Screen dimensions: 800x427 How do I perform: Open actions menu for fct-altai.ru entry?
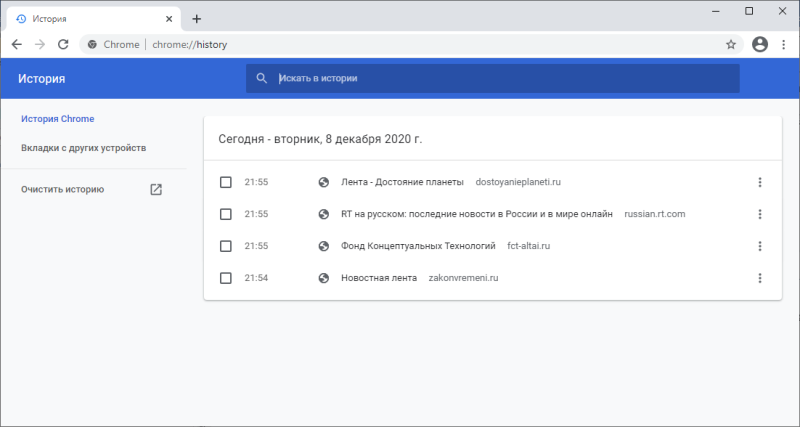pos(760,246)
